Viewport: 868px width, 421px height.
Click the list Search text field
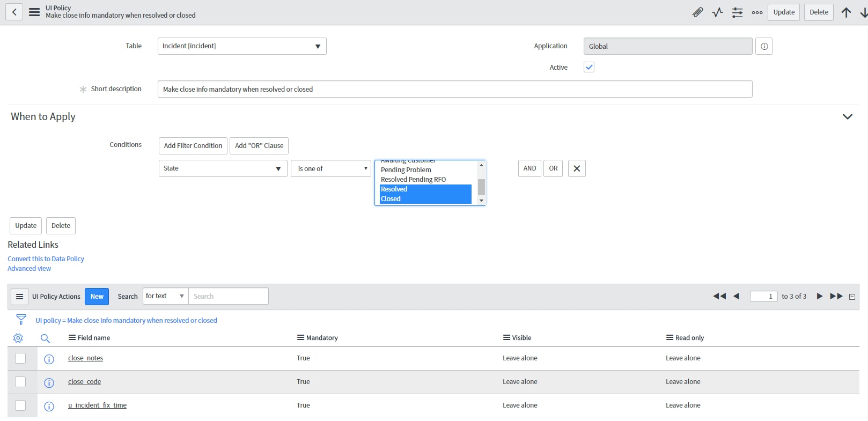(x=229, y=296)
